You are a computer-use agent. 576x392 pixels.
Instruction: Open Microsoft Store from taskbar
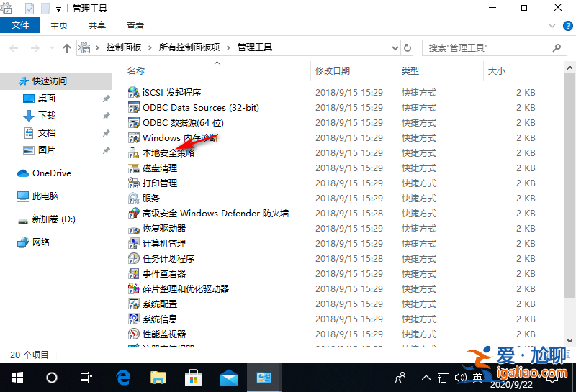click(193, 378)
